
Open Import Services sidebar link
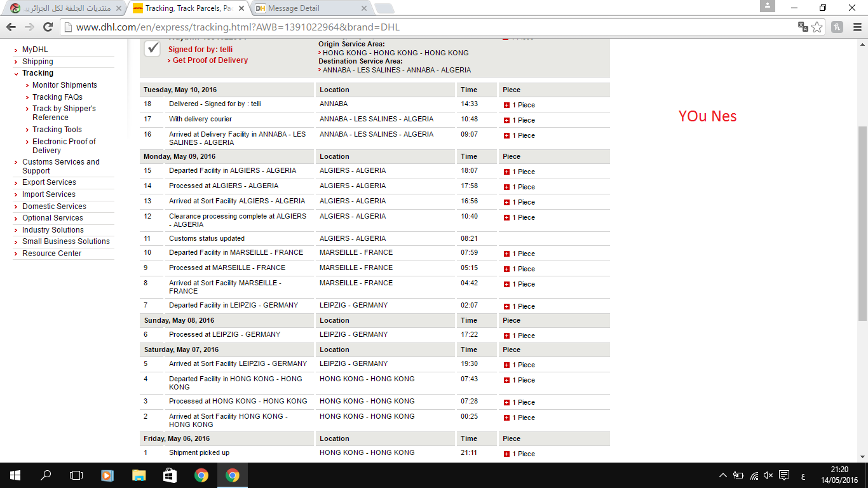coord(49,194)
